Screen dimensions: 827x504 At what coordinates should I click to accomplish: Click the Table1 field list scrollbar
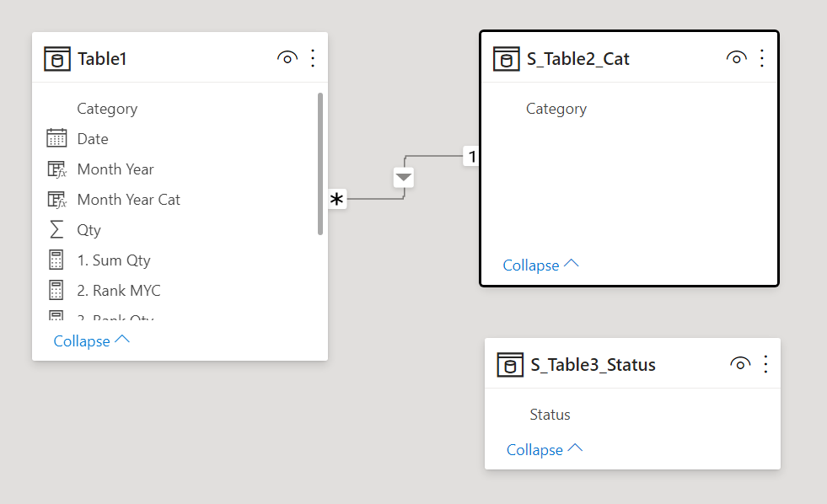coord(320,164)
